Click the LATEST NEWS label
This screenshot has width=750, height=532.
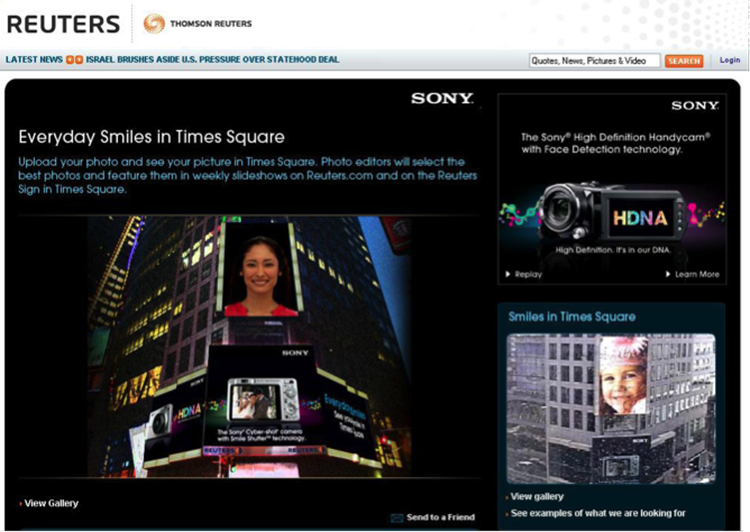pyautogui.click(x=34, y=60)
